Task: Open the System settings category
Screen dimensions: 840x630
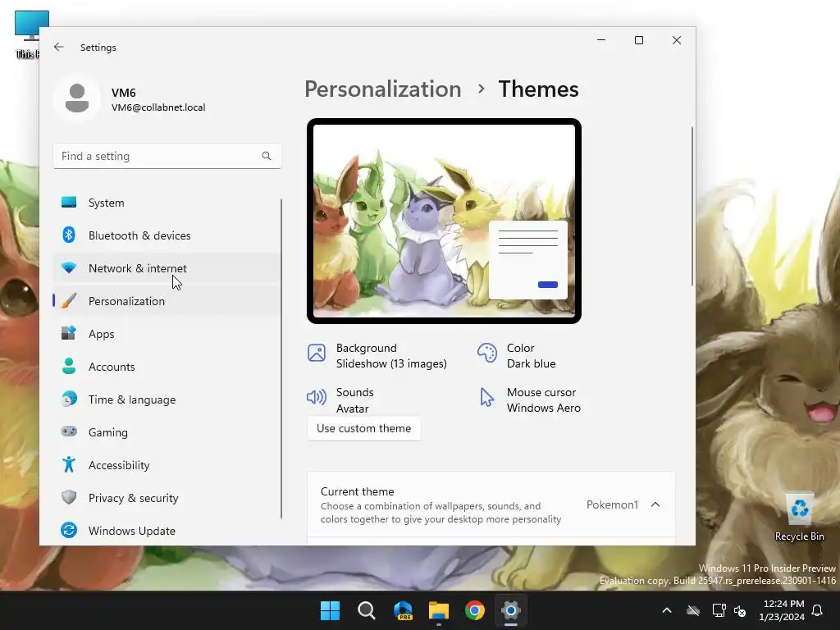Action: pos(167,203)
